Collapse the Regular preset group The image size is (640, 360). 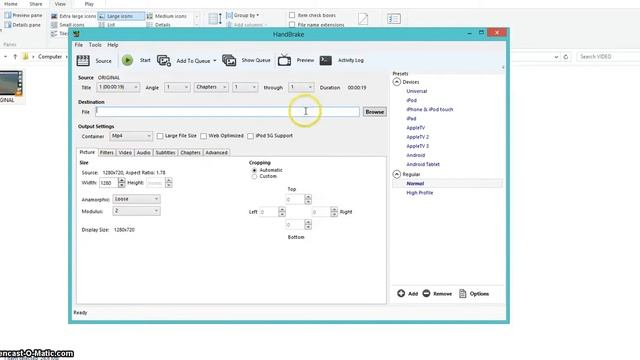[397, 174]
